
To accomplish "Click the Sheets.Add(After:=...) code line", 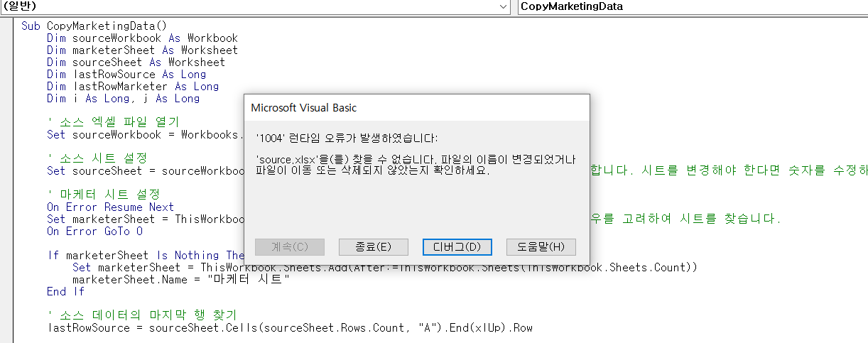I will click(385, 267).
